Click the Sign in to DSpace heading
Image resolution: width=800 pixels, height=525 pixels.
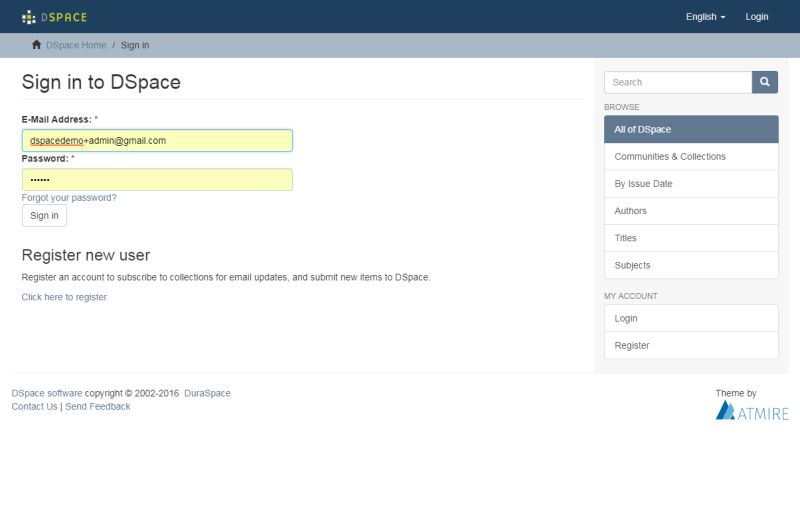(x=101, y=82)
